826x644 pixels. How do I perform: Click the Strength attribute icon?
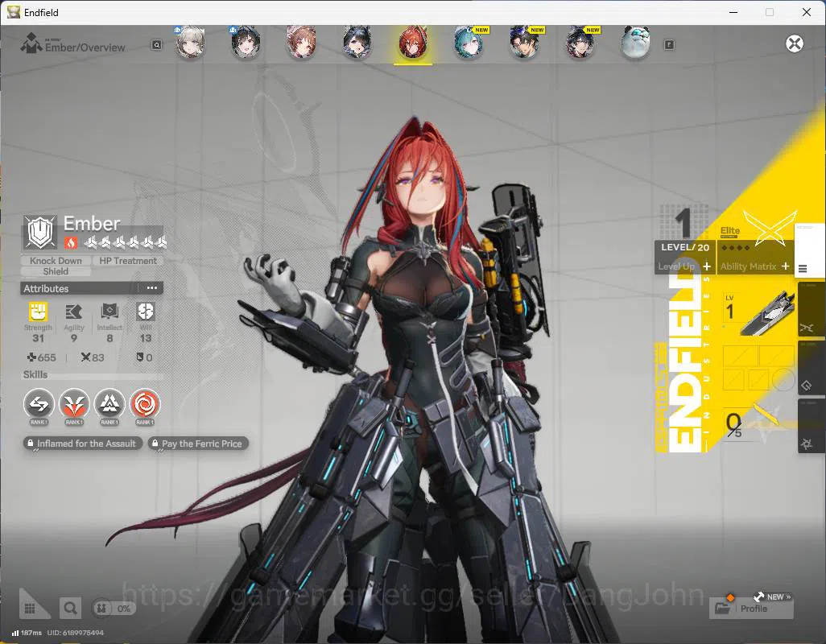[38, 312]
